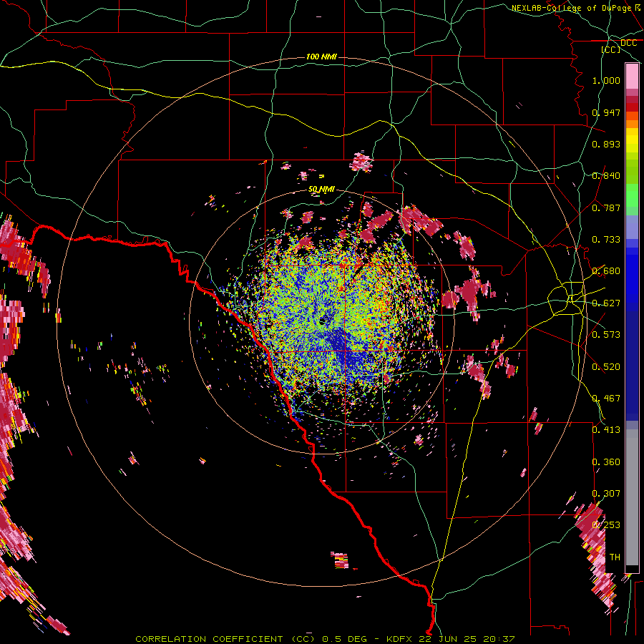Click the correlation coefficient color scale bar
This screenshot has width=644, height=644.
click(x=632, y=318)
